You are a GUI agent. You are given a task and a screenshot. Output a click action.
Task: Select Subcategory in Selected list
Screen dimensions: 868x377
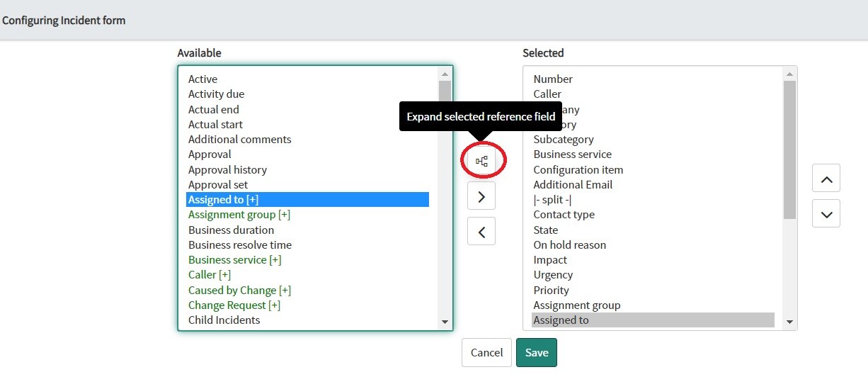653,140
